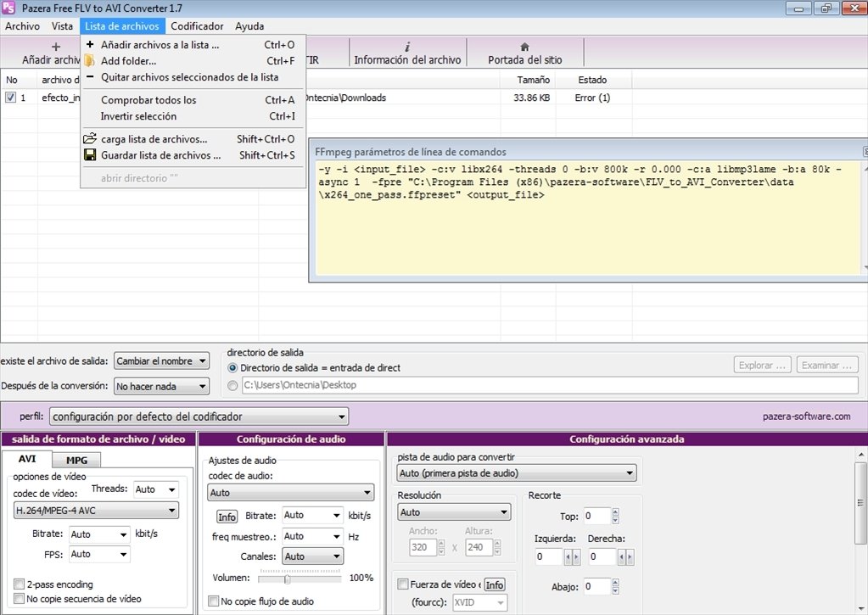Expand the perfil dropdown

click(x=199, y=417)
